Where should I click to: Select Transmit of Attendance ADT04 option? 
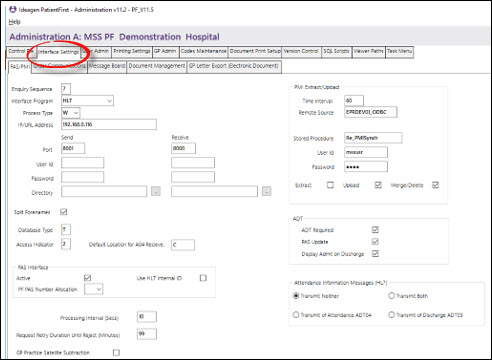click(x=296, y=315)
